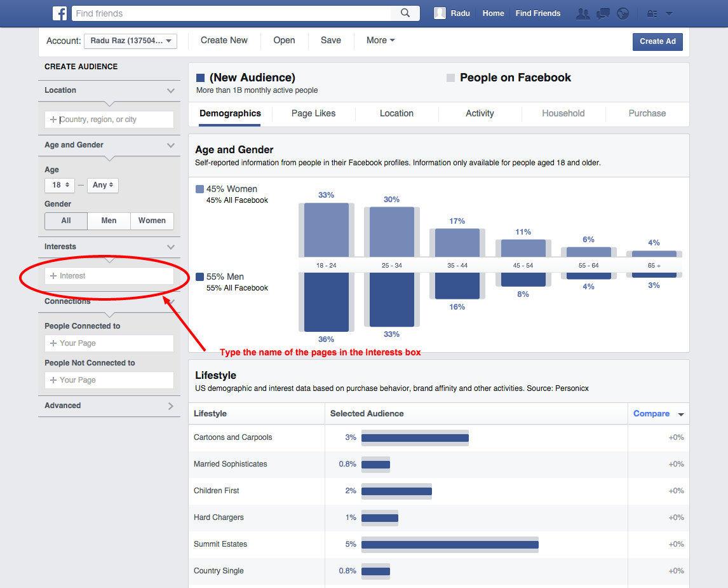Screen dimensions: 728x588
Task: Click the Children First 2% bar
Action: pyautogui.click(x=396, y=491)
